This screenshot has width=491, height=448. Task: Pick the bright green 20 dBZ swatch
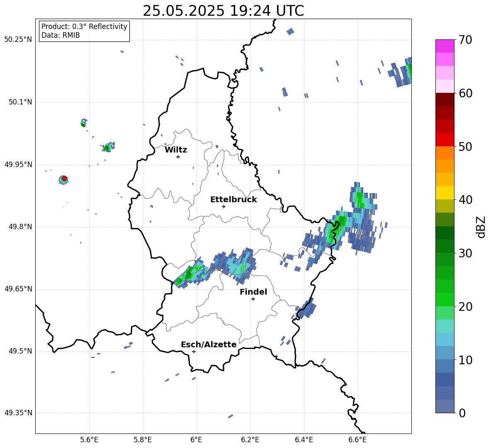click(445, 299)
